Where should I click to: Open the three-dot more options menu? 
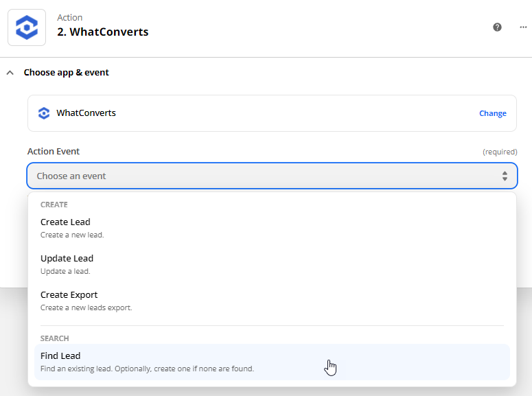(523, 27)
